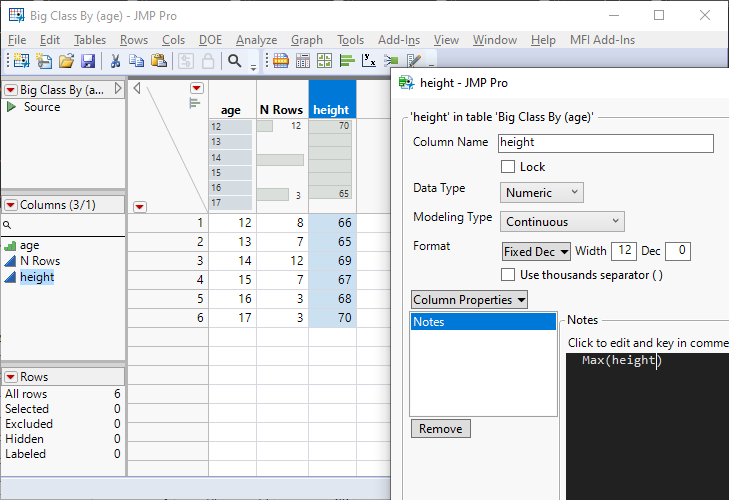Open the Analyze menu
This screenshot has height=500, width=729.
tap(256, 40)
